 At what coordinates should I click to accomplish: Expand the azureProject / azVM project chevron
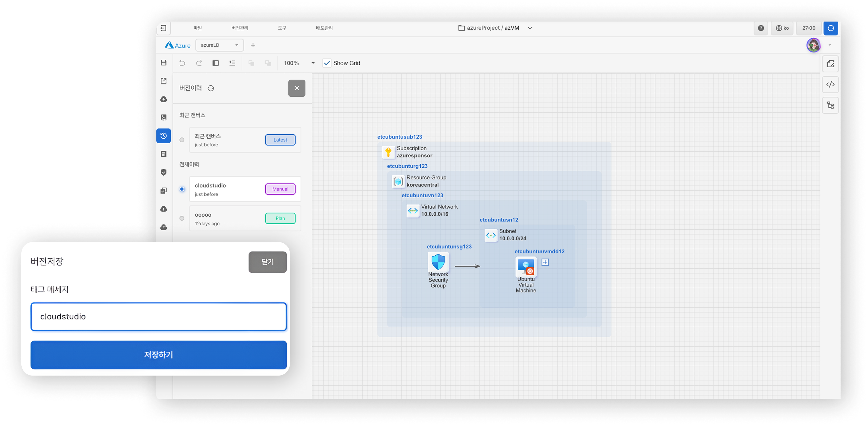[x=530, y=28]
